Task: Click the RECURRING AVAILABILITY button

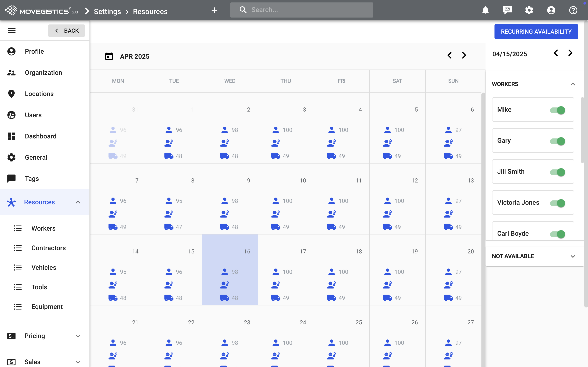Action: pos(536,32)
